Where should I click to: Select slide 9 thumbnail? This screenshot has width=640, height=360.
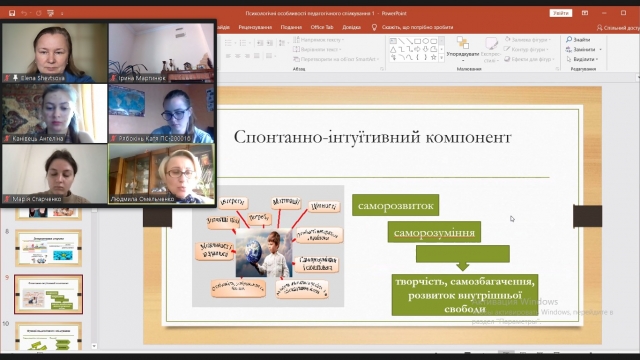[x=48, y=294]
